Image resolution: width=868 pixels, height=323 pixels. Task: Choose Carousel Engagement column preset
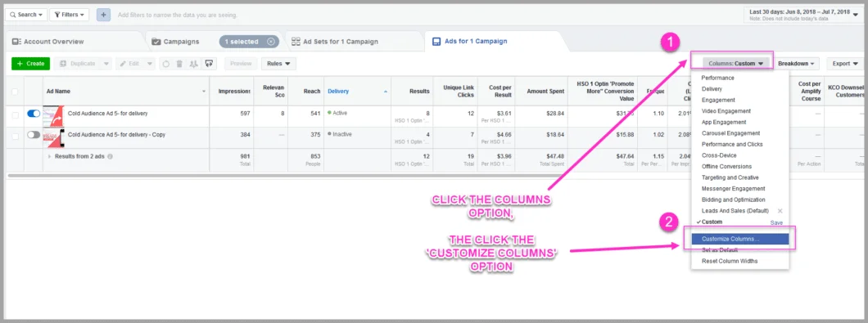point(730,133)
